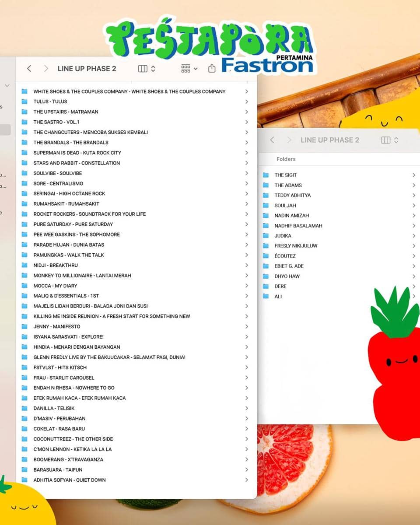The height and width of the screenshot is (525, 420).
Task: Click the LINE UP PHASE 2 title in left window
Action: point(87,69)
